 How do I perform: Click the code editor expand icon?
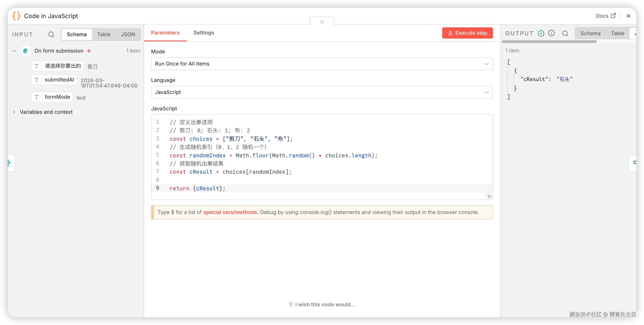click(489, 196)
